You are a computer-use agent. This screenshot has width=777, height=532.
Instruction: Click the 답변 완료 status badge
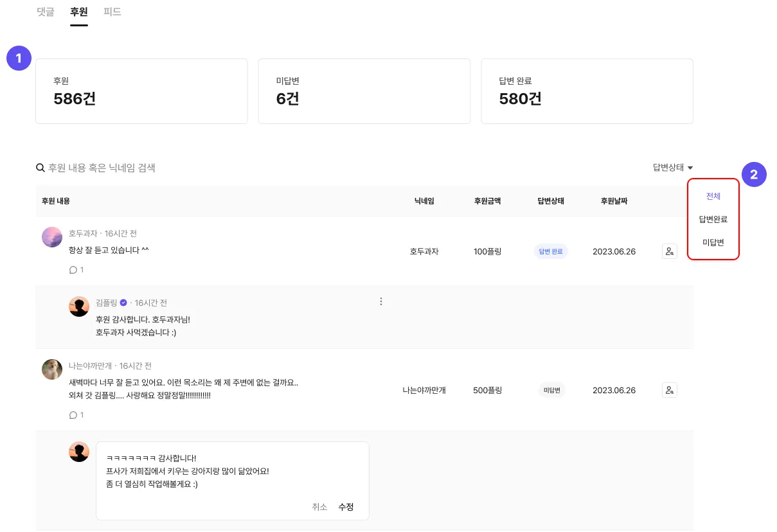pyautogui.click(x=551, y=251)
